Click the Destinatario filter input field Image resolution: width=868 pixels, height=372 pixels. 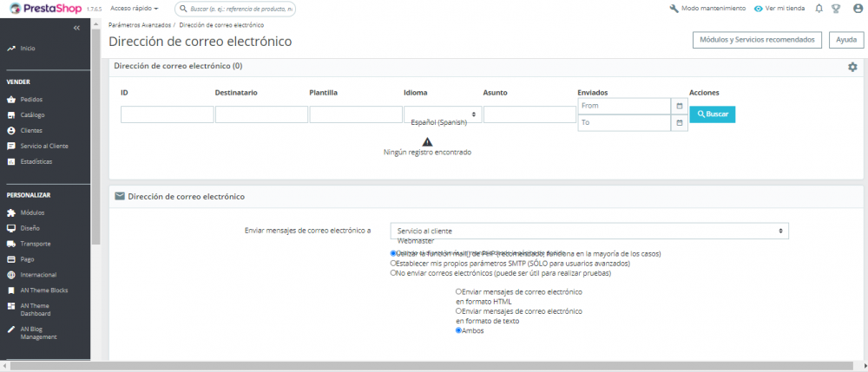click(x=261, y=114)
